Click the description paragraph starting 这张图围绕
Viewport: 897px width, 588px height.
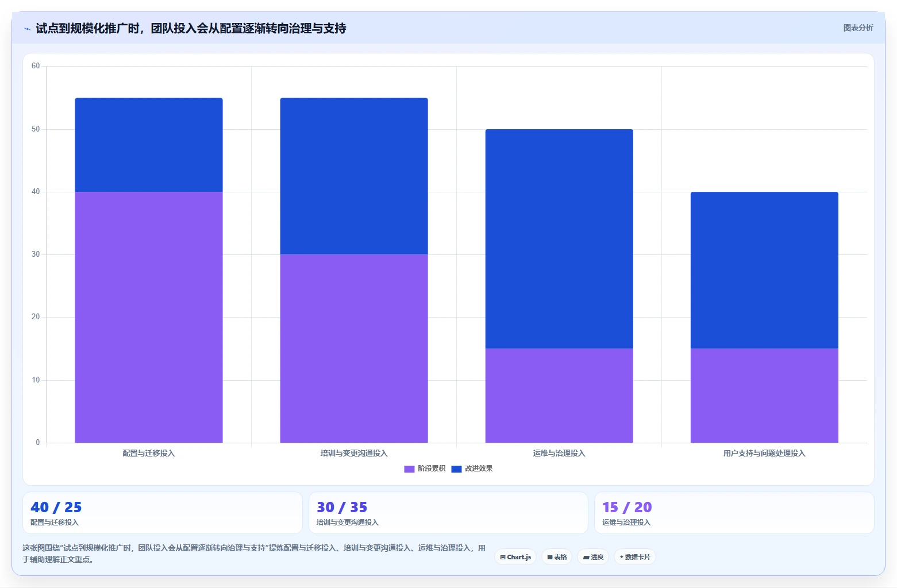click(254, 554)
